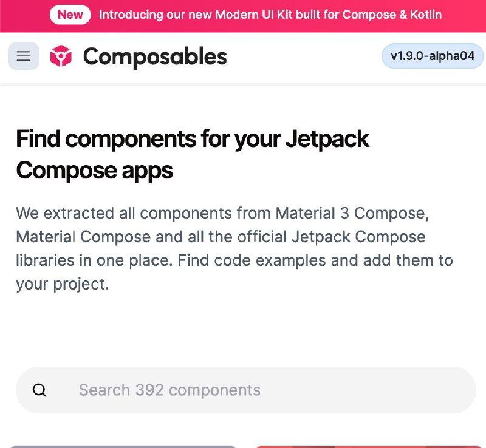This screenshot has height=448, width=486.
Task: Click "your project." ending the description
Action: [x=62, y=283]
